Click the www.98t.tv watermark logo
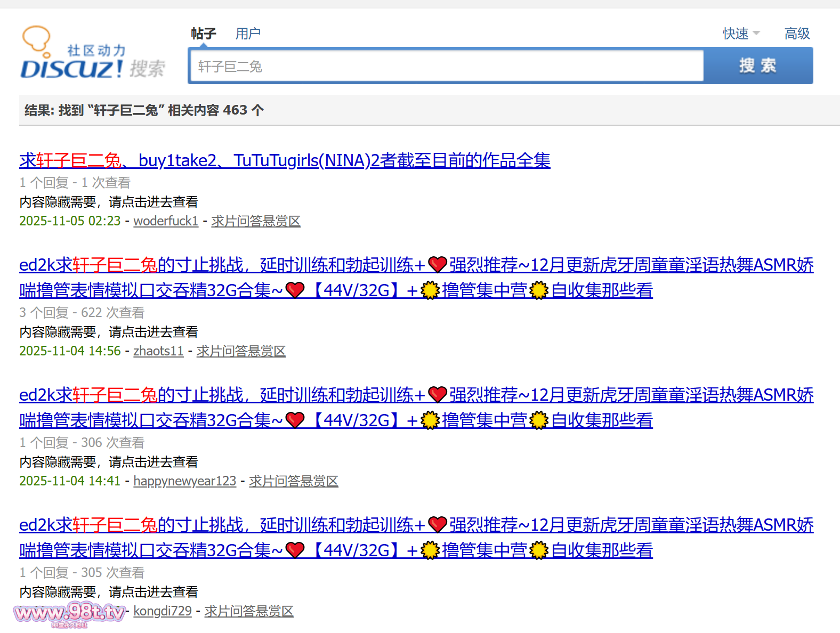The image size is (840, 633). (x=69, y=614)
